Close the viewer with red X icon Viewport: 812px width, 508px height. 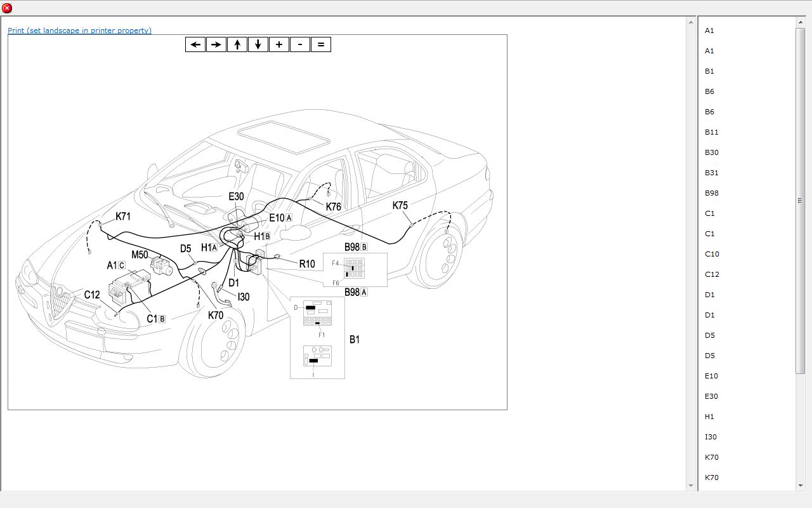(7, 8)
